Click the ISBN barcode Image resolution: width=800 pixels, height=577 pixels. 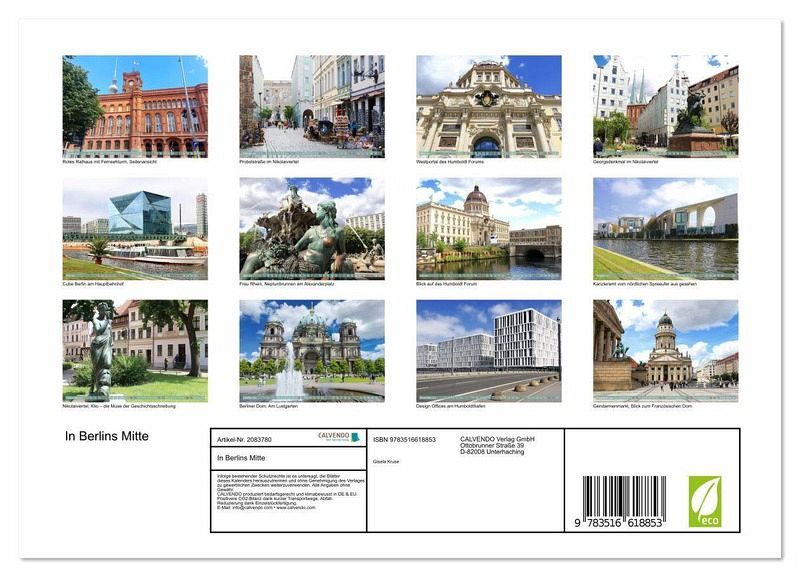coord(623,501)
